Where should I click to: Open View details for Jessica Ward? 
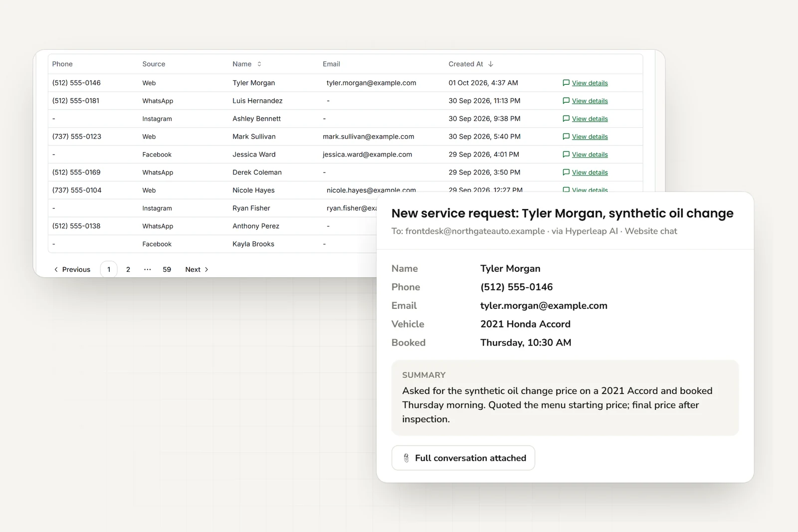(590, 155)
